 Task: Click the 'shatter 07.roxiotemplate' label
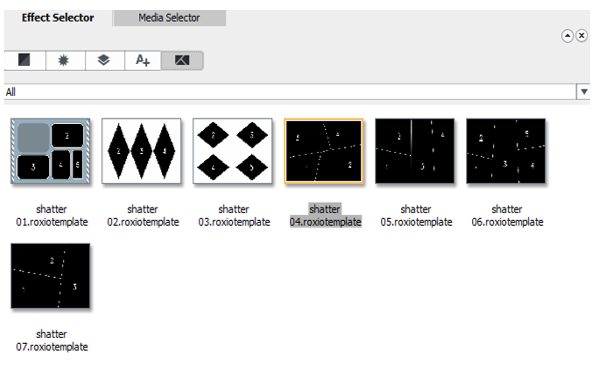click(x=52, y=341)
